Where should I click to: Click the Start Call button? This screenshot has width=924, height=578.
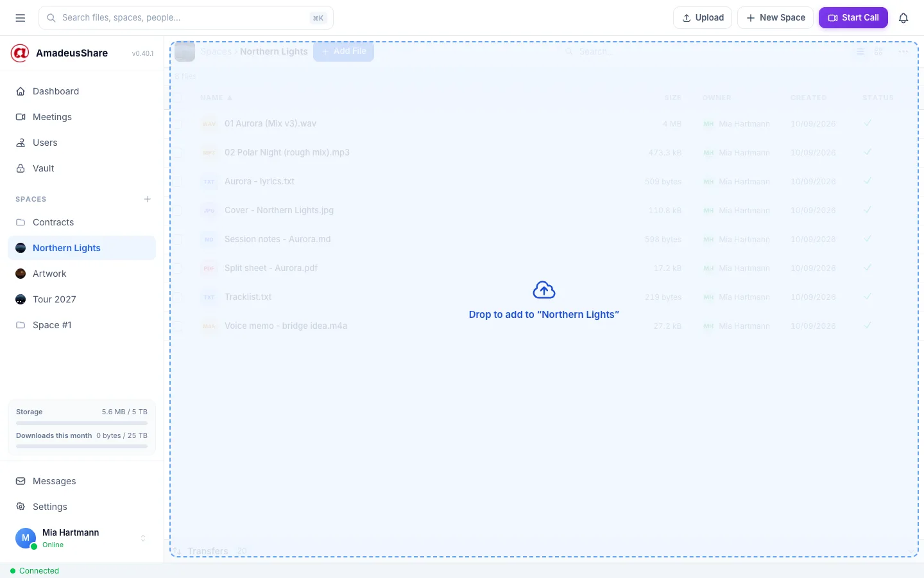[853, 18]
